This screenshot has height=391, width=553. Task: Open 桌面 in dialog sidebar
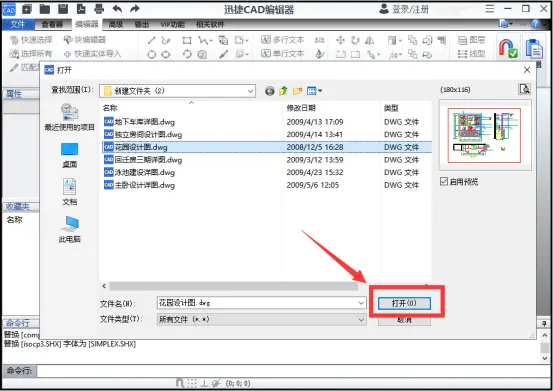pyautogui.click(x=69, y=155)
